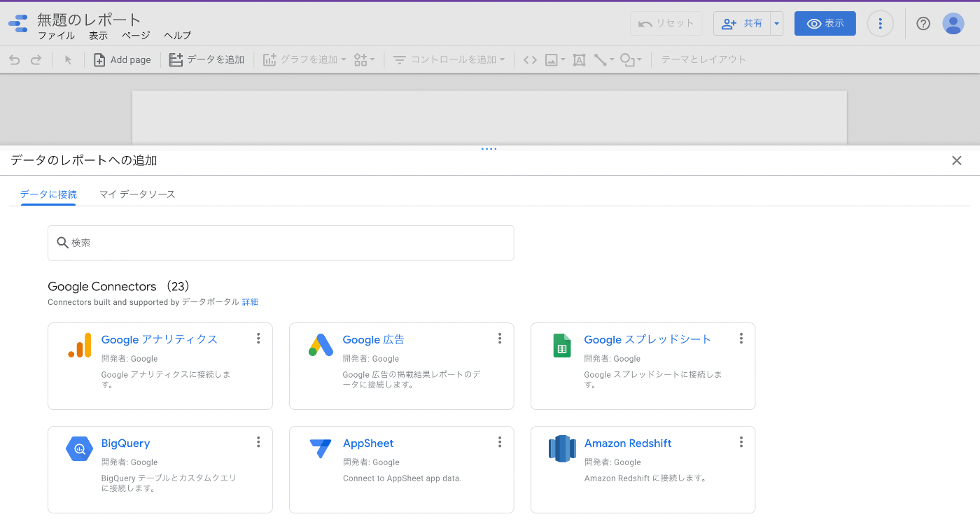
Task: Open Google 広告 card three-dot menu
Action: [x=500, y=339]
